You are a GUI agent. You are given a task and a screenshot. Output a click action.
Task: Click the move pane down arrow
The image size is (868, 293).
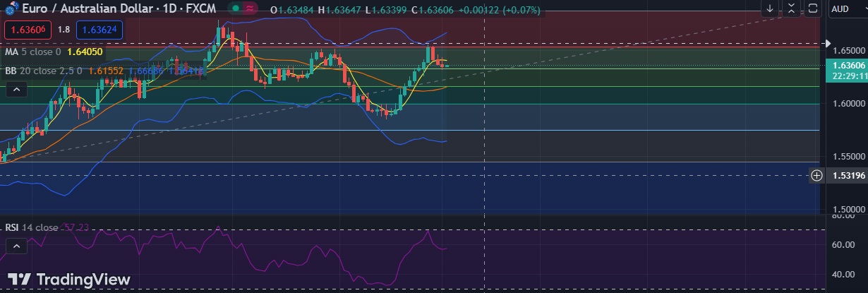coord(770,9)
